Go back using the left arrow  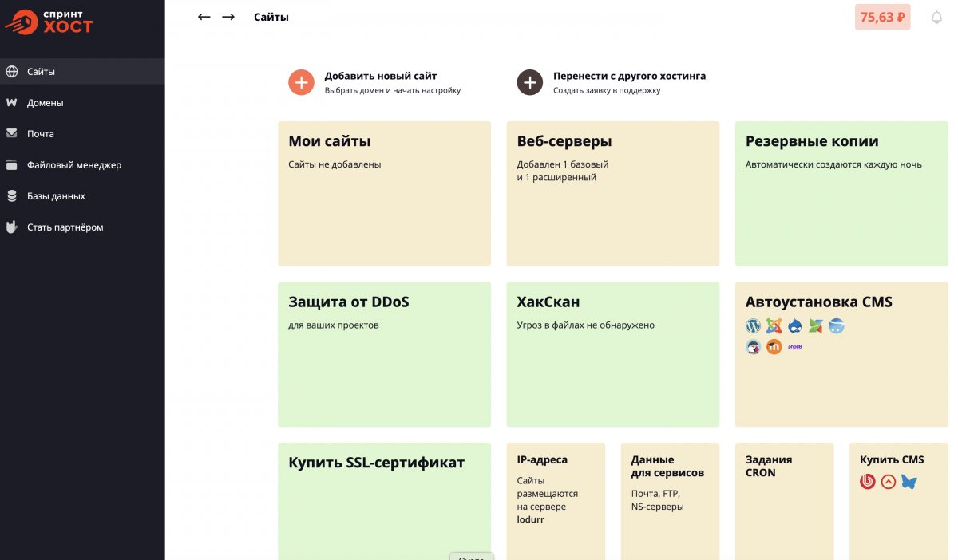pos(204,17)
